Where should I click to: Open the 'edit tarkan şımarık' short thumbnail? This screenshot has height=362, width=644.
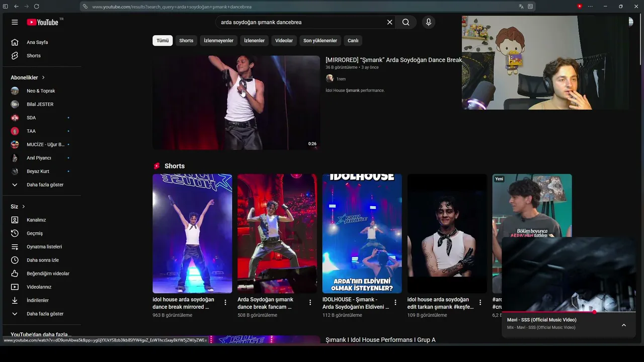[x=447, y=233]
